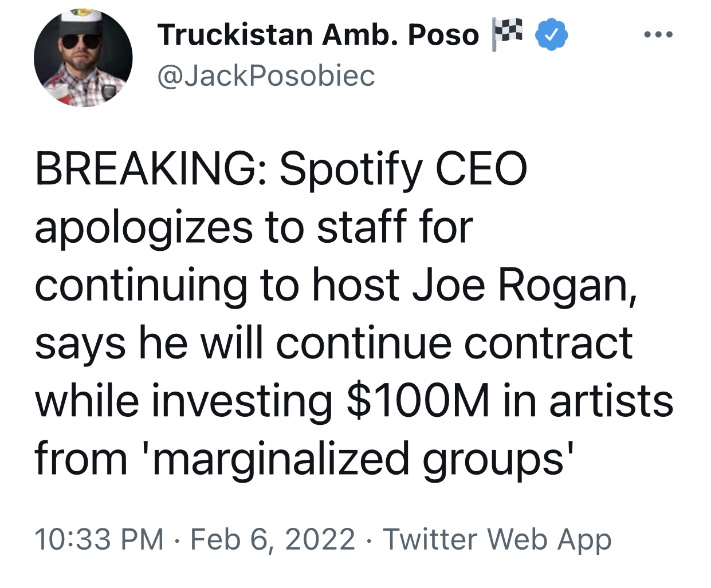Click the blue verified checkmark badge
The width and height of the screenshot is (711, 588).
(551, 34)
